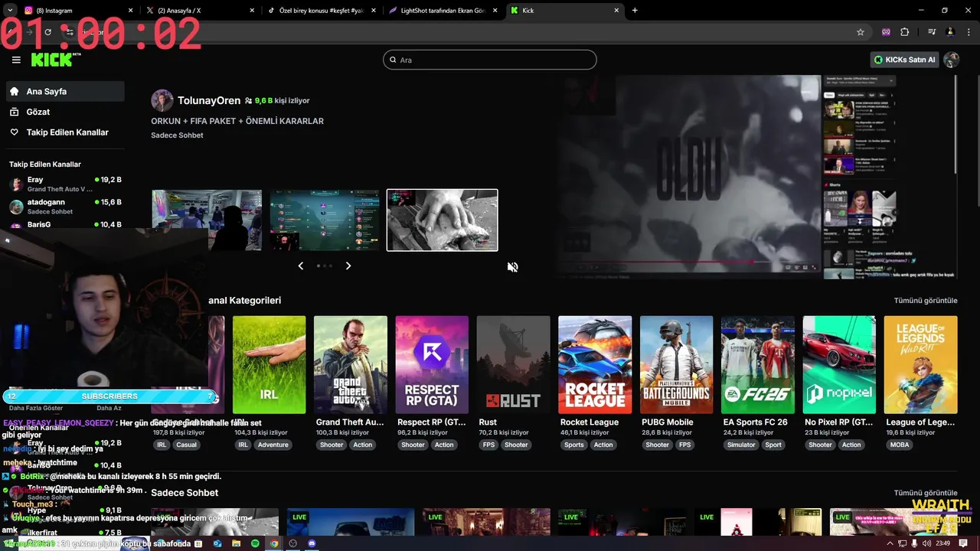The height and width of the screenshot is (551, 980).
Task: Open Takip Edilen Kanallar in sidebar
Action: coord(65,132)
